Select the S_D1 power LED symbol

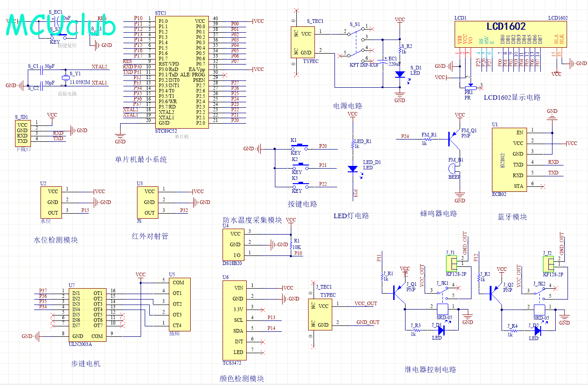coord(400,74)
